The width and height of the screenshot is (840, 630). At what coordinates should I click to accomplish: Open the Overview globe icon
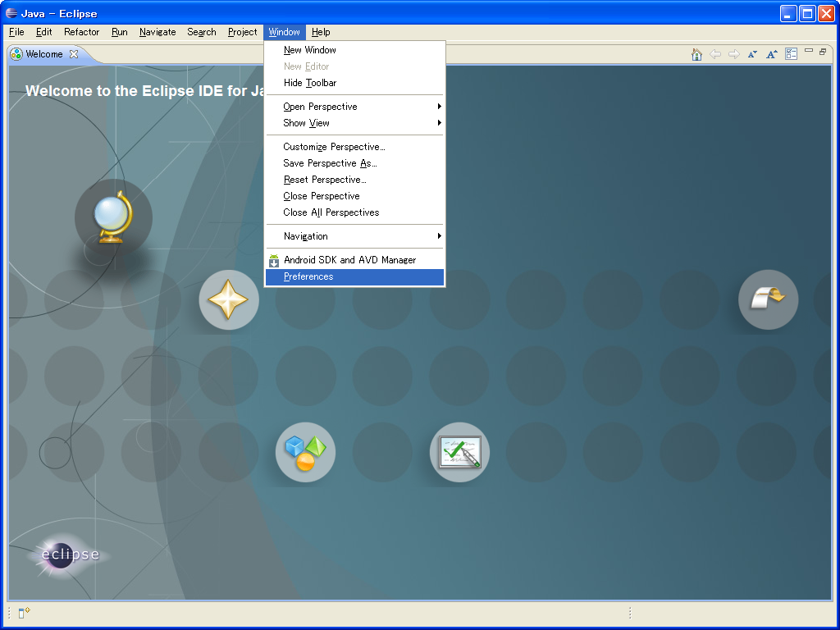click(113, 217)
